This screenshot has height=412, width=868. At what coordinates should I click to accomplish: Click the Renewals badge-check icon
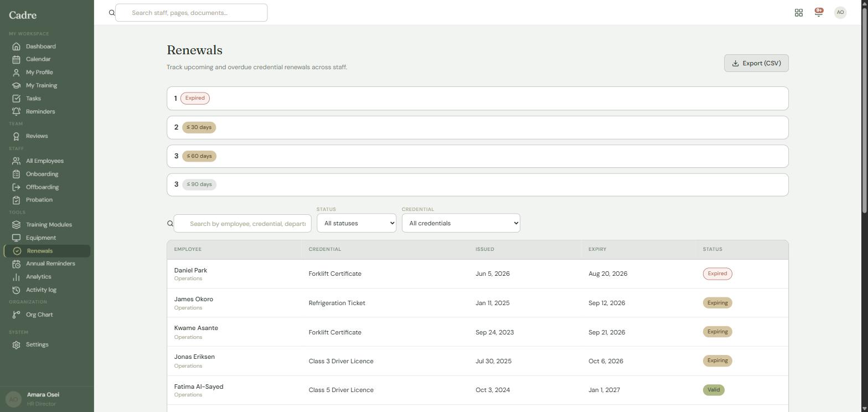click(x=17, y=251)
